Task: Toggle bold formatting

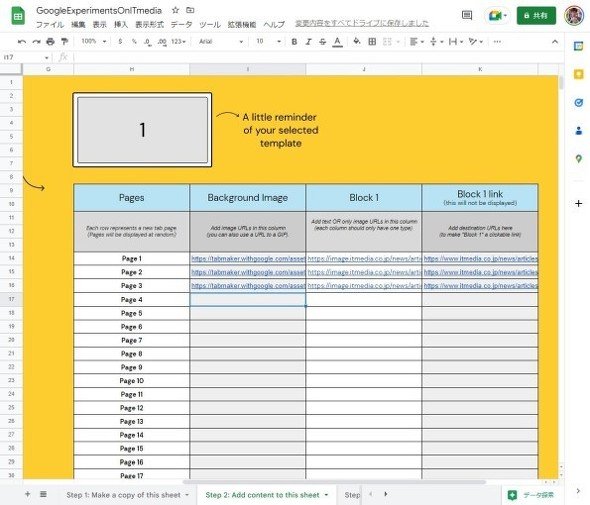Action: pos(294,42)
